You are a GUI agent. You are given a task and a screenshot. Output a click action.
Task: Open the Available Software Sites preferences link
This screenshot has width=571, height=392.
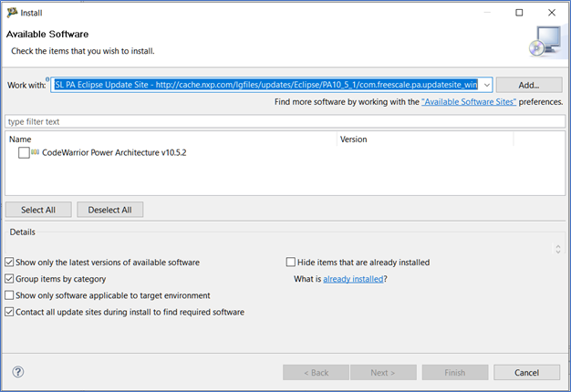469,102
